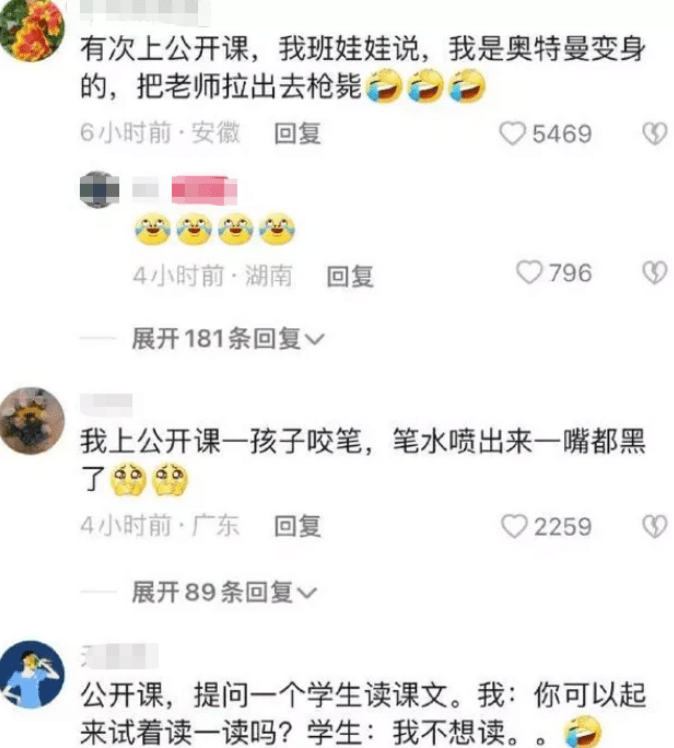The image size is (674, 748).
Task: Open the blue cartoon avatar of the third commenter
Action: [x=31, y=675]
